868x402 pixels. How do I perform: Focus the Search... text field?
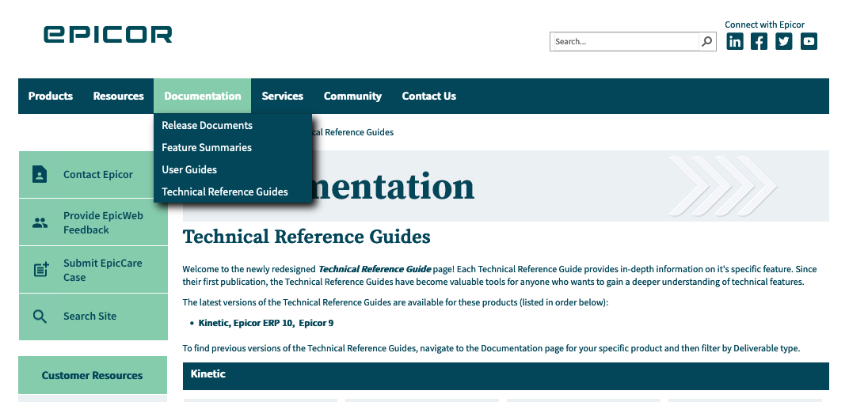point(626,41)
